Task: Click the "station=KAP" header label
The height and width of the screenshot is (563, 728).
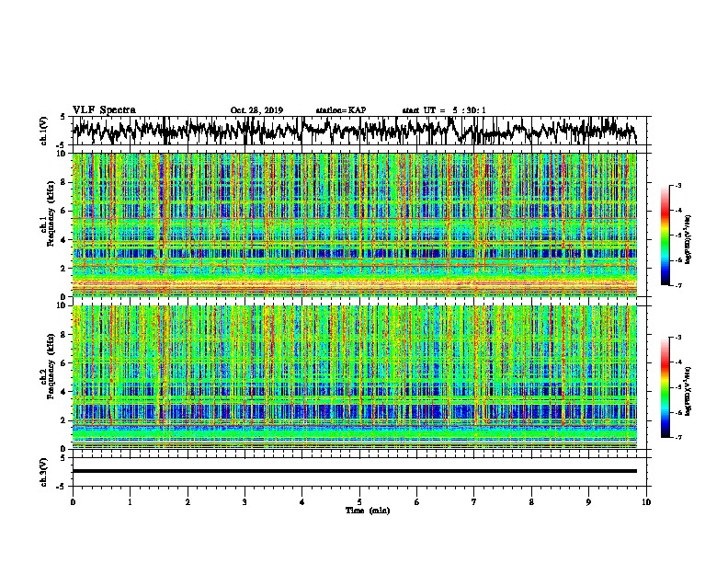Action: point(341,110)
